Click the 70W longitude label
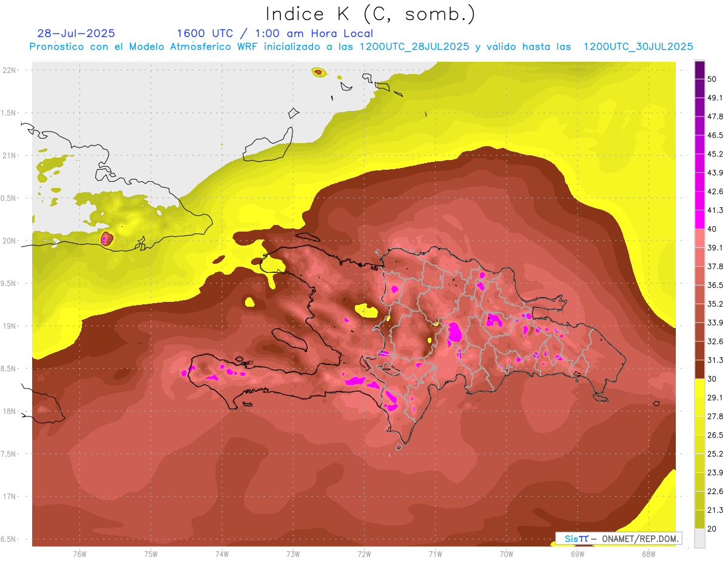 506,554
